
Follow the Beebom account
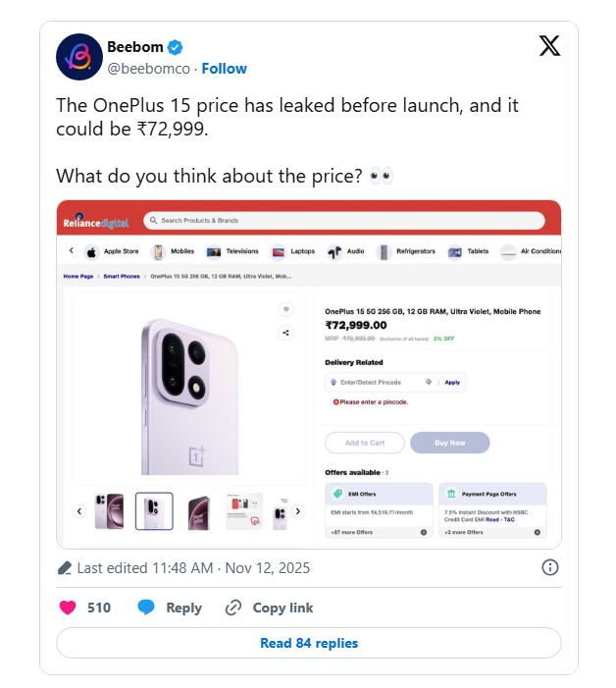click(x=225, y=69)
